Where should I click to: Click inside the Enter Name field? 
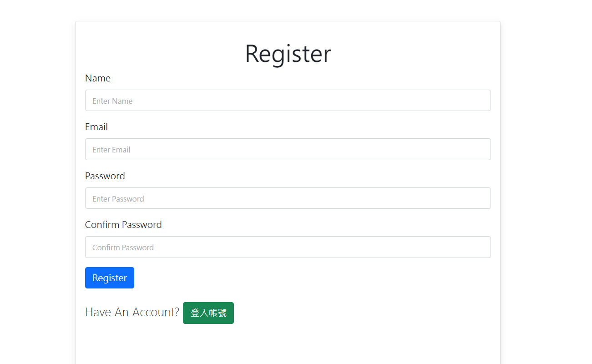point(288,100)
